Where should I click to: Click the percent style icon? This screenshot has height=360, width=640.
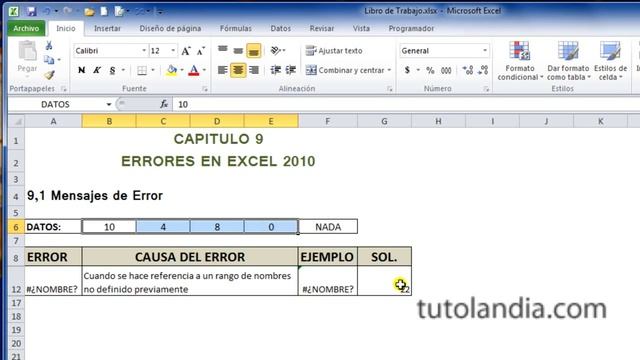430,70
